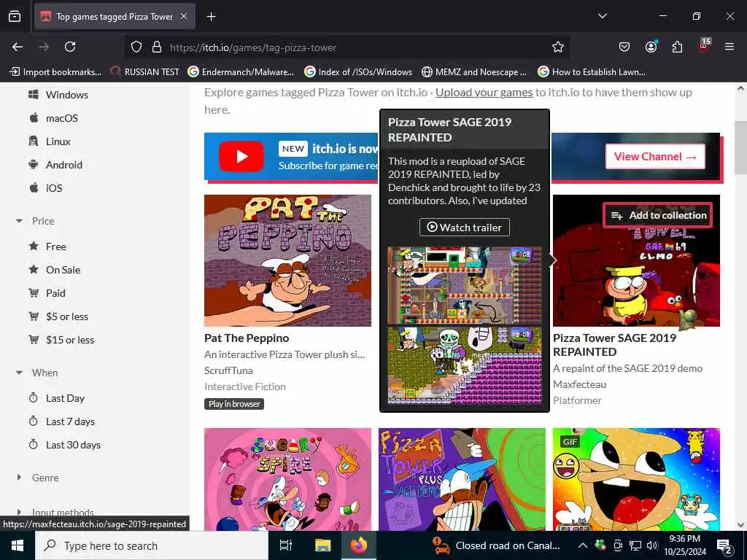Open How to Establish Lawn bookmark

[592, 72]
